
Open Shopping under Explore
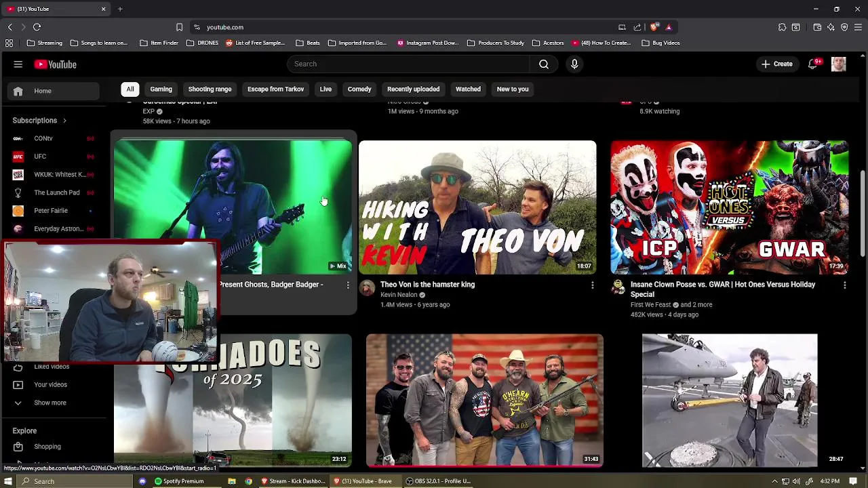point(54,447)
